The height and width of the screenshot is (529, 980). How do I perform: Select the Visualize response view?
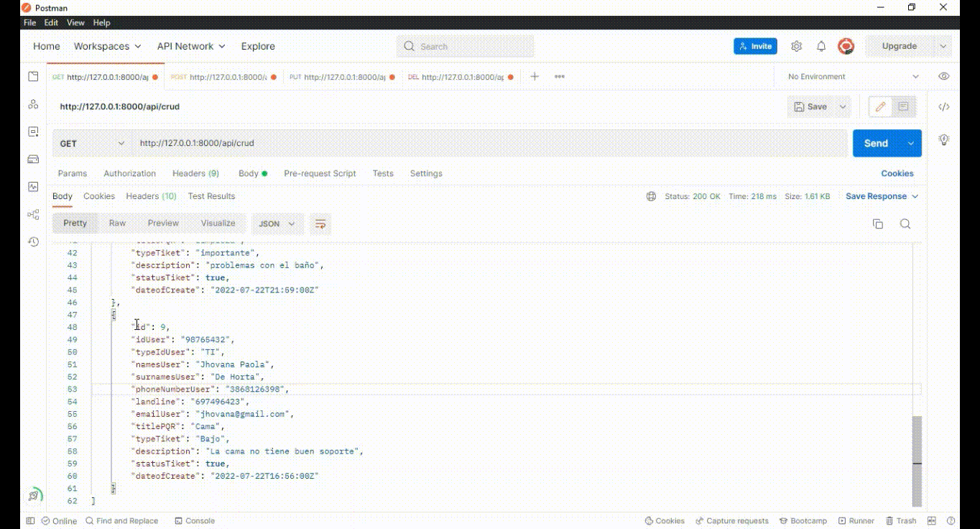pos(218,224)
